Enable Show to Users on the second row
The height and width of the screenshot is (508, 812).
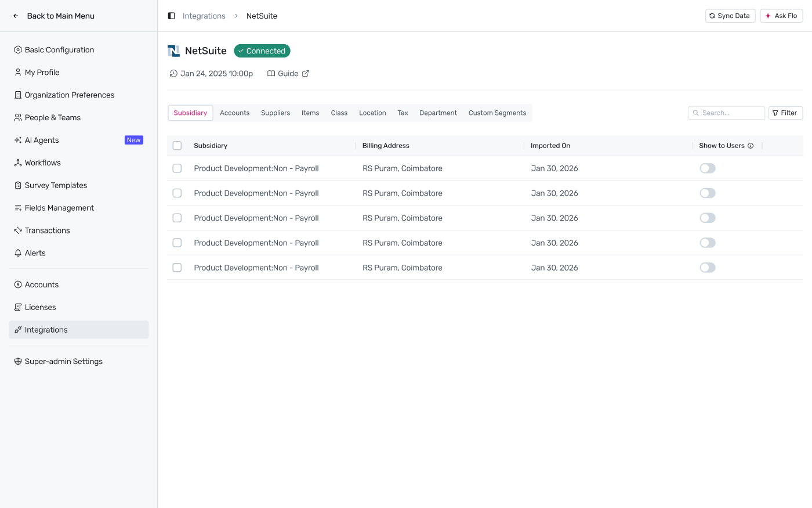coord(708,193)
